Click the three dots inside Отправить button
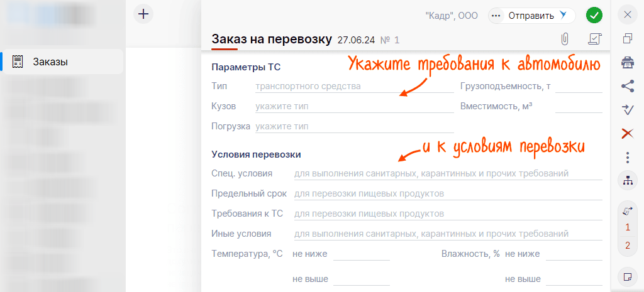This screenshot has width=644, height=292. tap(497, 16)
